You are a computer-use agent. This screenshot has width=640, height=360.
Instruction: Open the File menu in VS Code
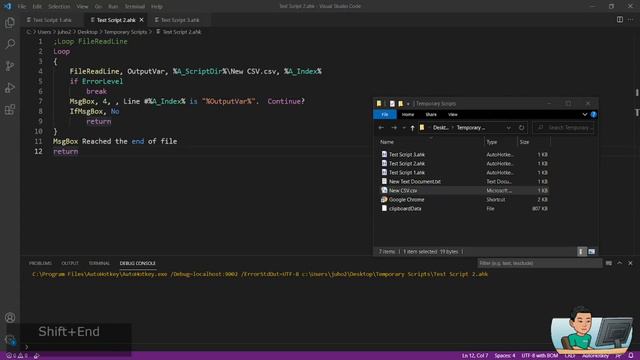tap(22, 7)
